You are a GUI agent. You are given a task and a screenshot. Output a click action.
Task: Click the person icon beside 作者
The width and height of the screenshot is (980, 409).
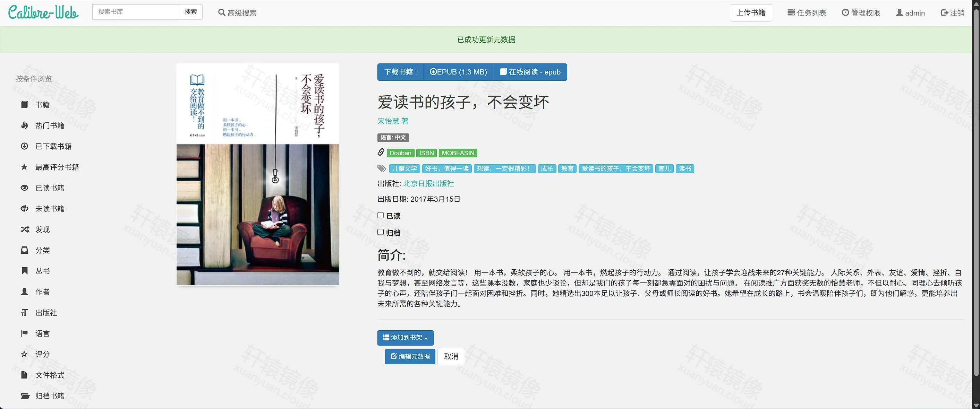(24, 292)
